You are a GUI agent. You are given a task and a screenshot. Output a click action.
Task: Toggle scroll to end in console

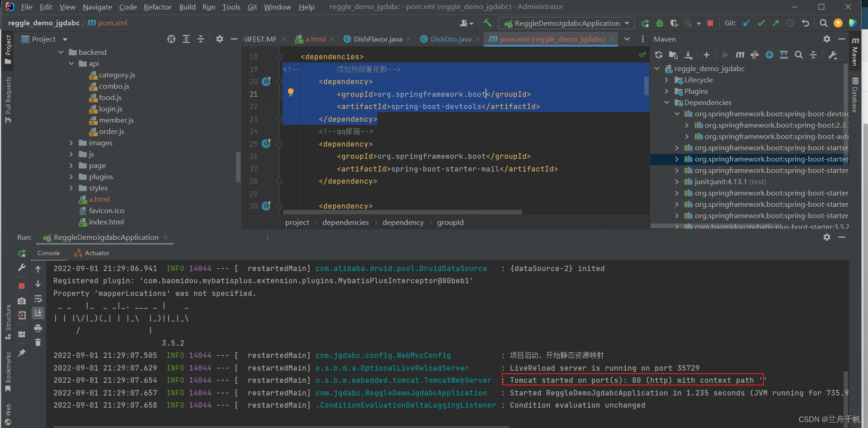(38, 313)
